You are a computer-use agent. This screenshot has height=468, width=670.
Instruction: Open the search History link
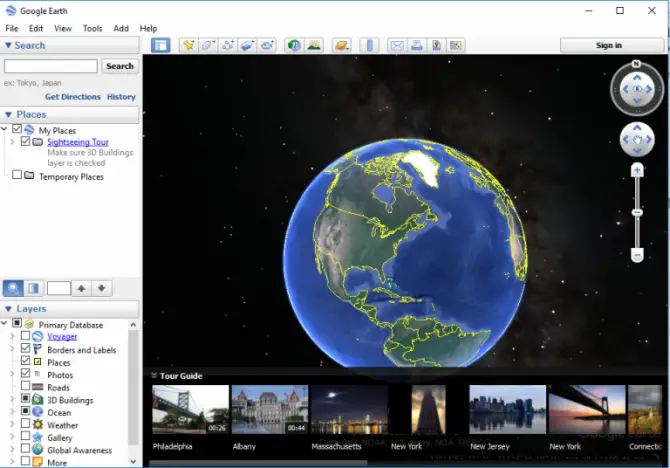(121, 97)
